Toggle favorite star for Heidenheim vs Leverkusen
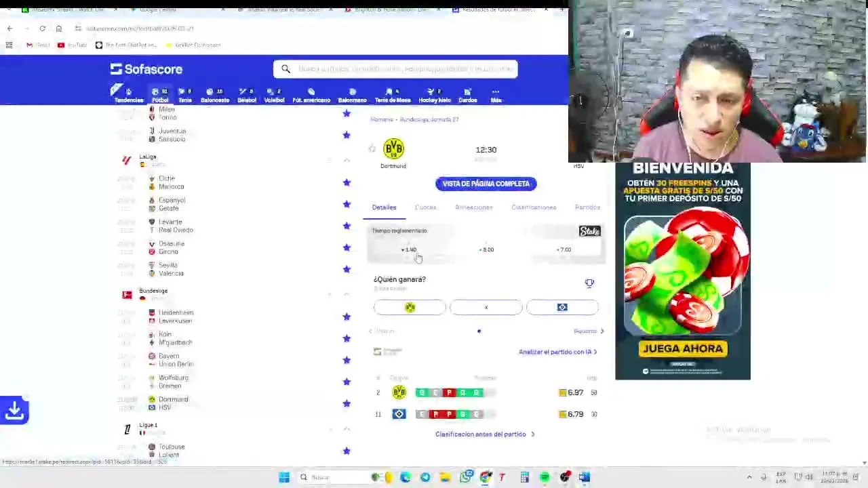868x488 pixels. click(x=347, y=317)
